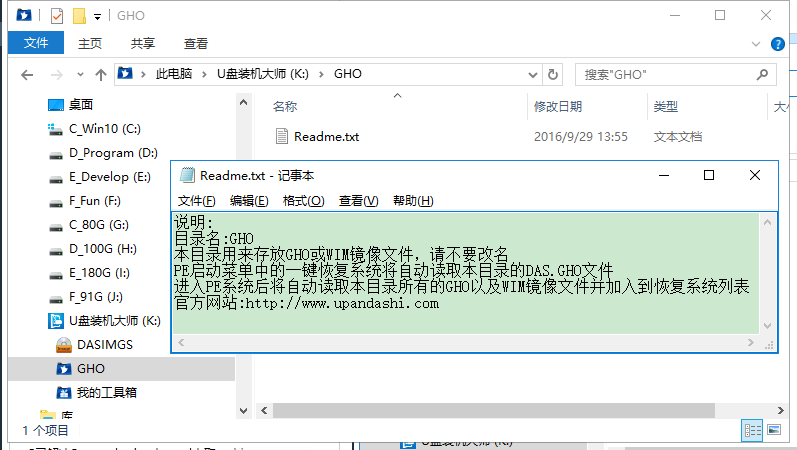Screen dimensions: 797x450
Task: Open the 文件 ribbon tab in Explorer
Action: [x=36, y=43]
